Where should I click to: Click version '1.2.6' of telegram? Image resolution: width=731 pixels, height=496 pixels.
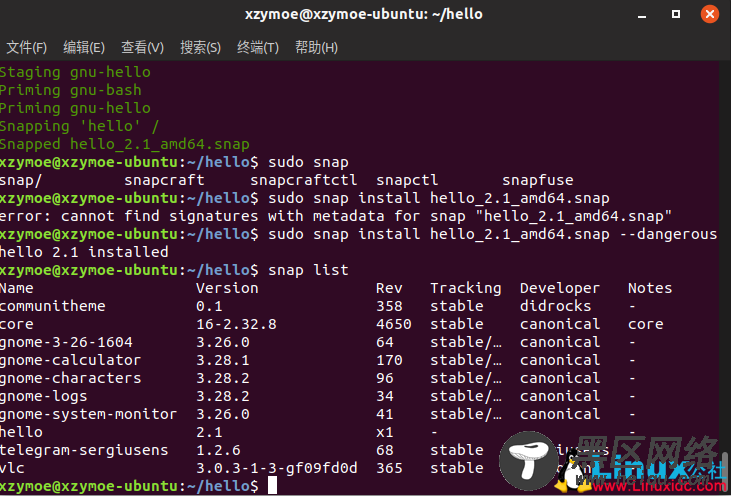tap(218, 450)
